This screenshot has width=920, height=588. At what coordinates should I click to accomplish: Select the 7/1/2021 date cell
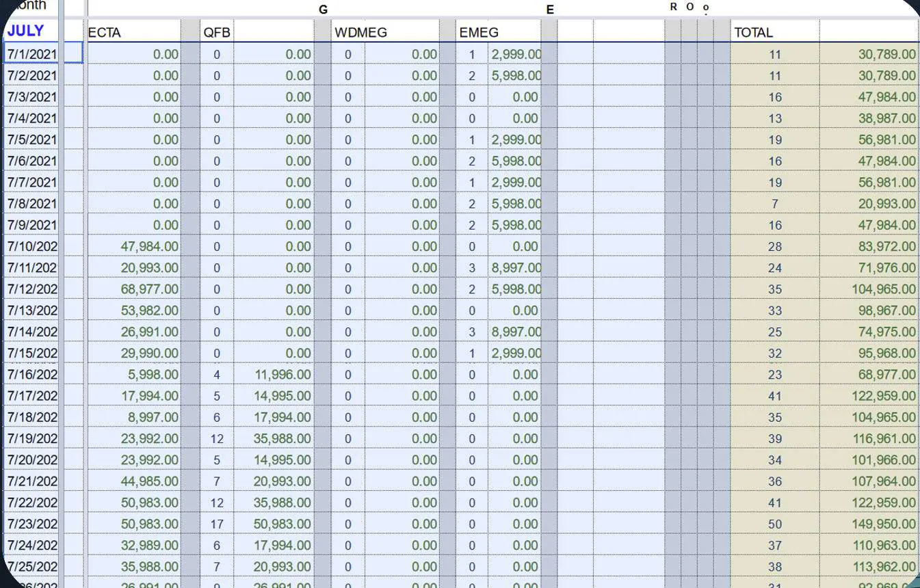tap(31, 54)
